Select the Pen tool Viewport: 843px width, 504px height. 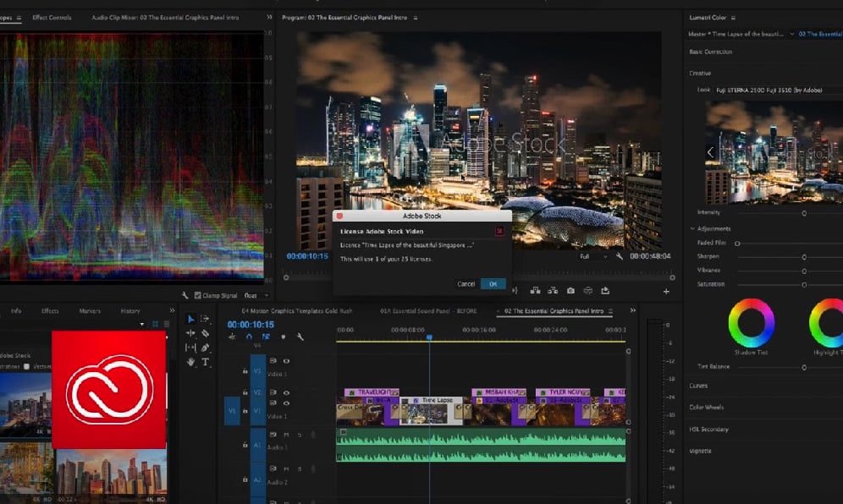pyautogui.click(x=206, y=348)
